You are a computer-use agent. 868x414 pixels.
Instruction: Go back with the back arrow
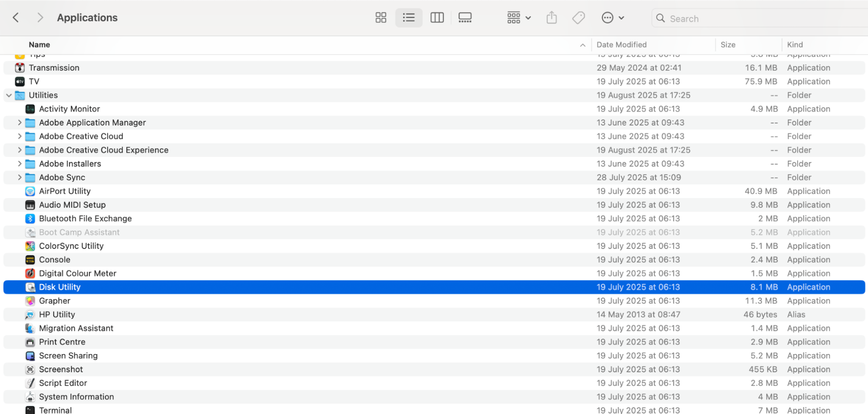(16, 18)
